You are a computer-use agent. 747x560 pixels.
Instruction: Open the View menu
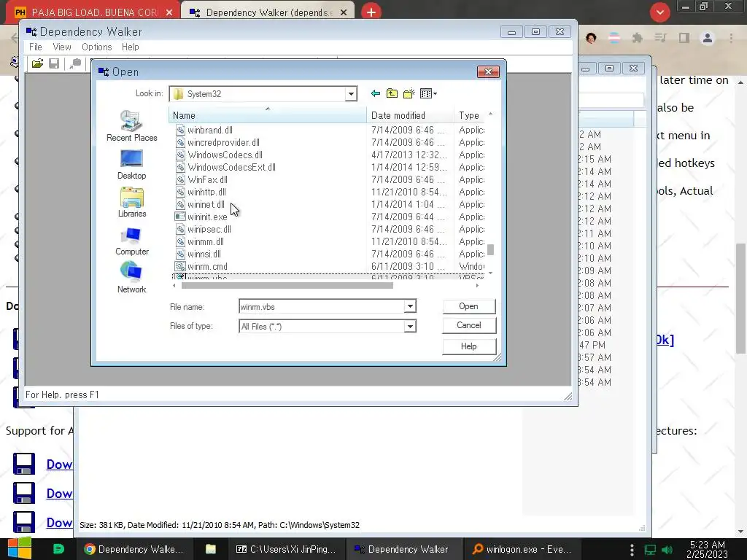(x=62, y=47)
